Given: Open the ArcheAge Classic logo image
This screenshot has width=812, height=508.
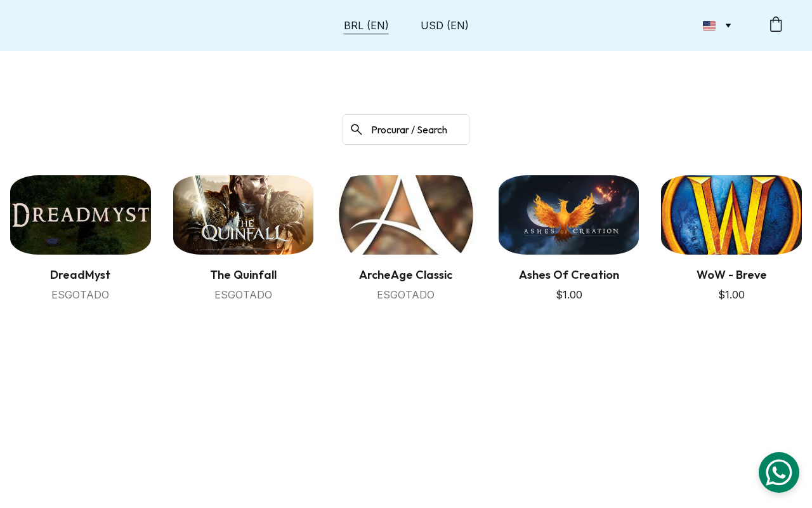Looking at the screenshot, I should (406, 215).
